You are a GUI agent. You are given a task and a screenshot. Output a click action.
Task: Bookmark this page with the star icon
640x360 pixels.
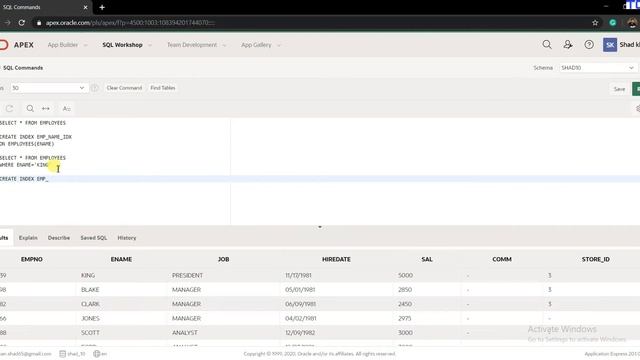coord(595,23)
